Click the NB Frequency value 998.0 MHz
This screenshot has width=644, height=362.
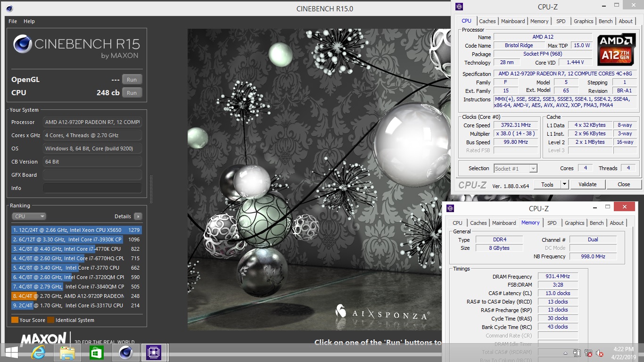coord(593,256)
